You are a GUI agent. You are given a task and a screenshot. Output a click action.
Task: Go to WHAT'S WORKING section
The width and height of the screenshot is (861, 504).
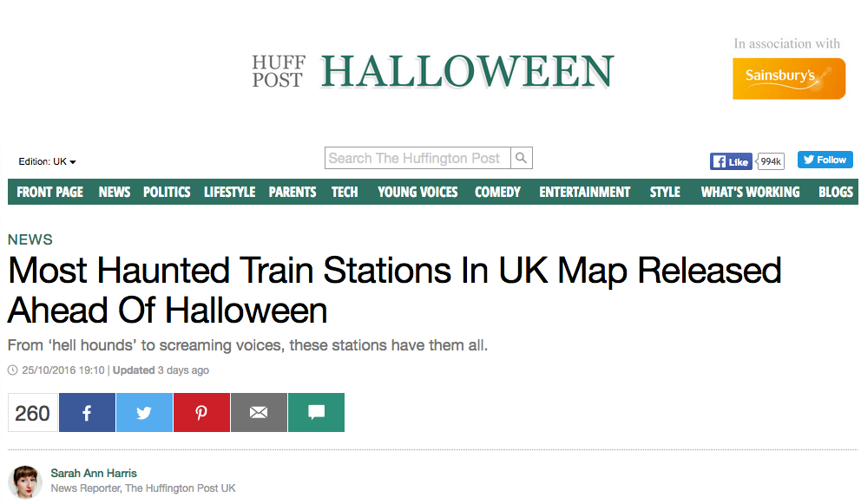[x=750, y=193]
